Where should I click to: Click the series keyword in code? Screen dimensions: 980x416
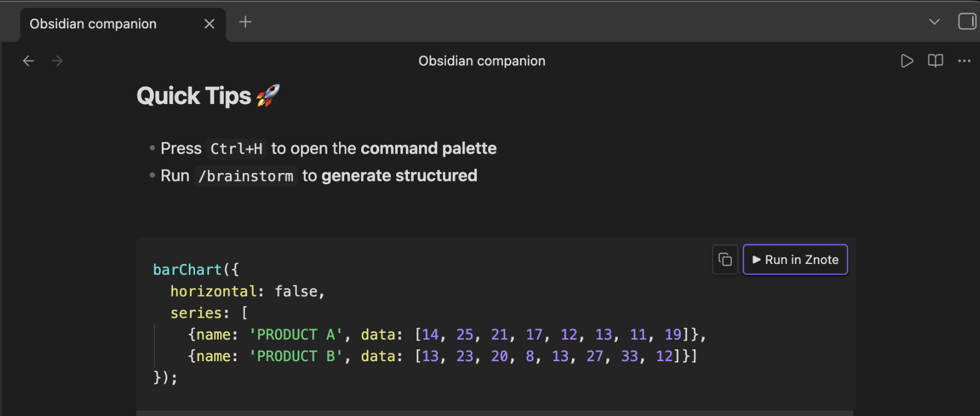pyautogui.click(x=196, y=313)
